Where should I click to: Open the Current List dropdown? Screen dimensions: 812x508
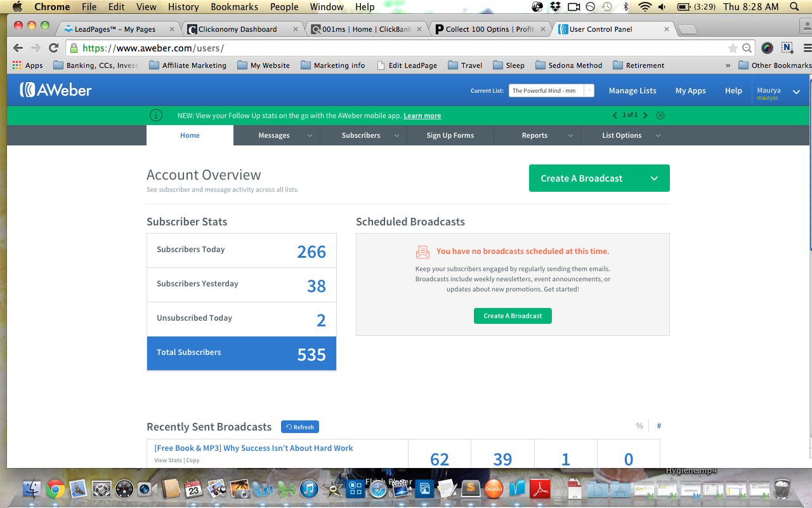click(551, 91)
